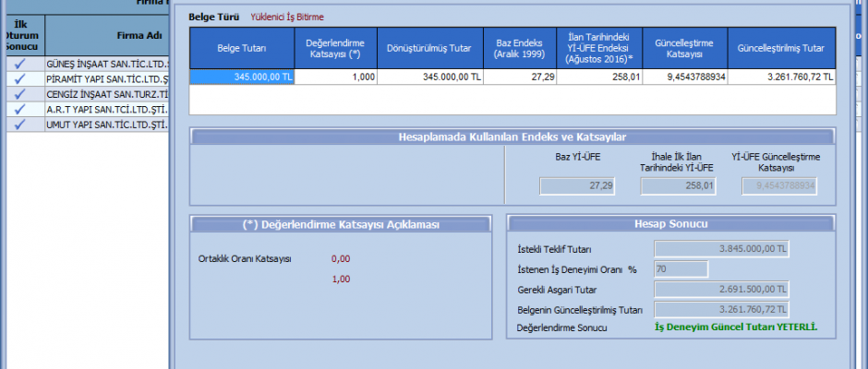
Task: Click the checkmark beside UMUT YAPI
Action: pos(20,124)
